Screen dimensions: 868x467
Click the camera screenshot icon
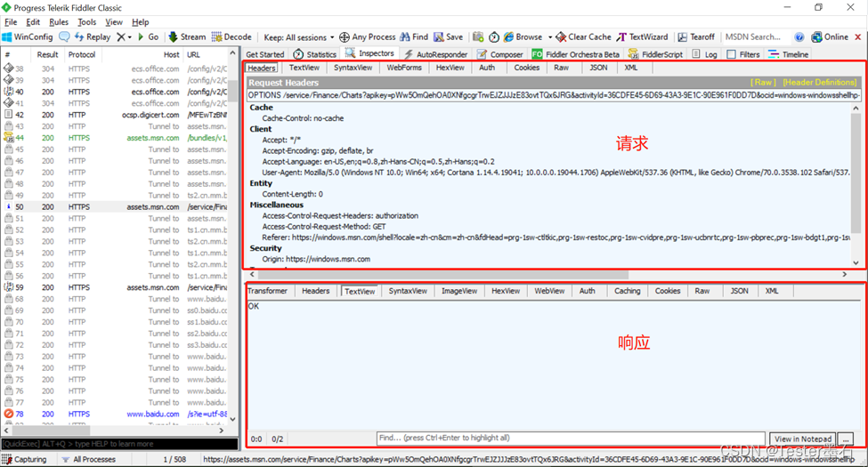(x=478, y=37)
